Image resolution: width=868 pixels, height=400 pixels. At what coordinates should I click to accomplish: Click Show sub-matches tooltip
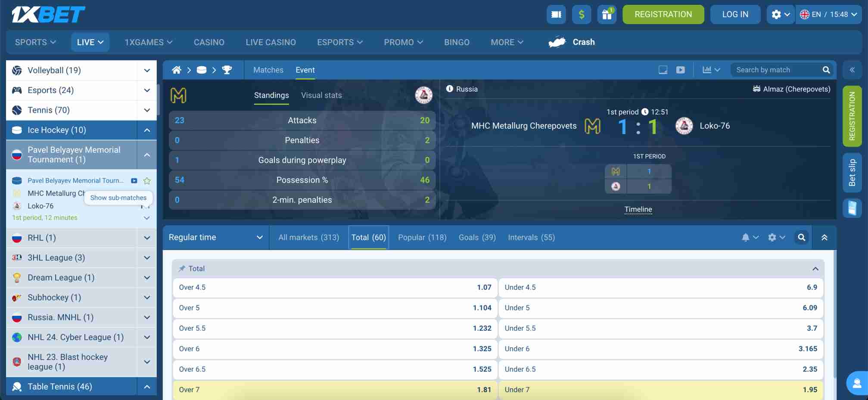[118, 198]
